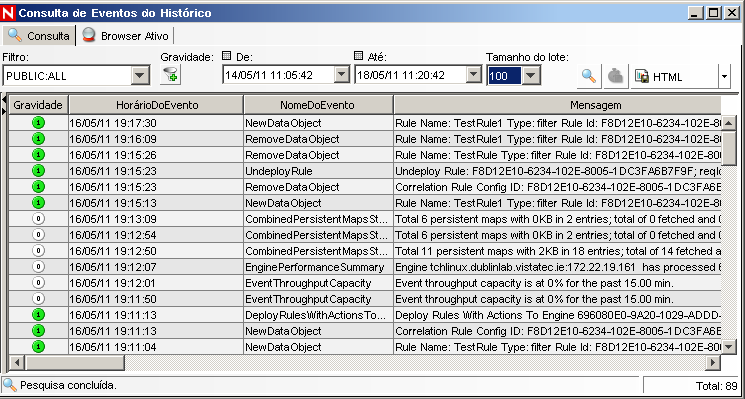745x399 pixels.
Task: Sort by NomeDoEvento column header
Action: point(318,104)
